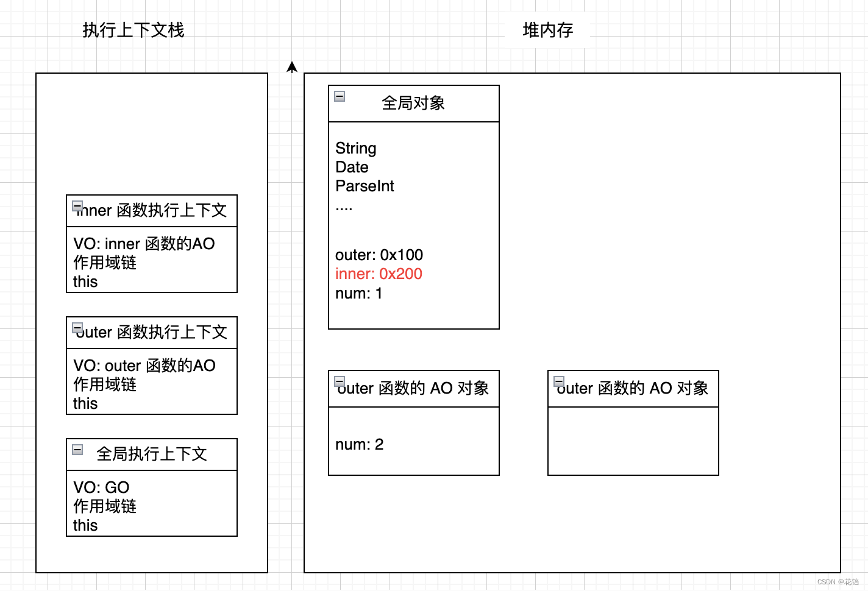Click this in 全局执行上下文 box

(85, 525)
